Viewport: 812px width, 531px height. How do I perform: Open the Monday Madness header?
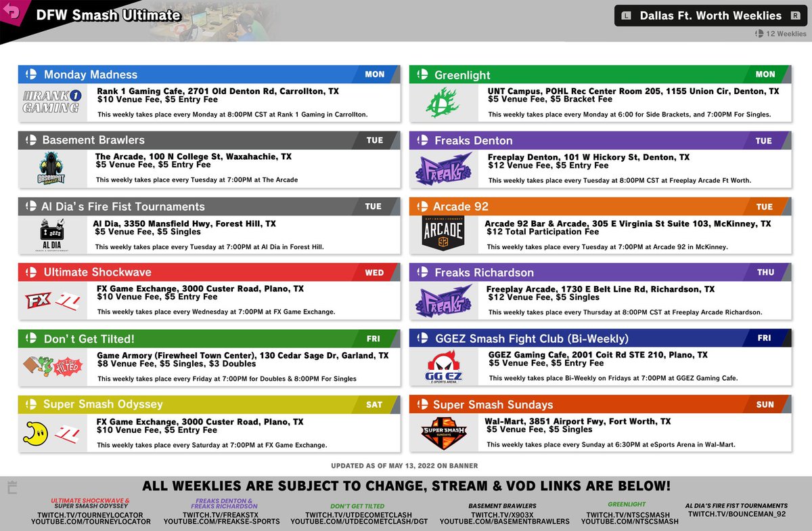209,75
